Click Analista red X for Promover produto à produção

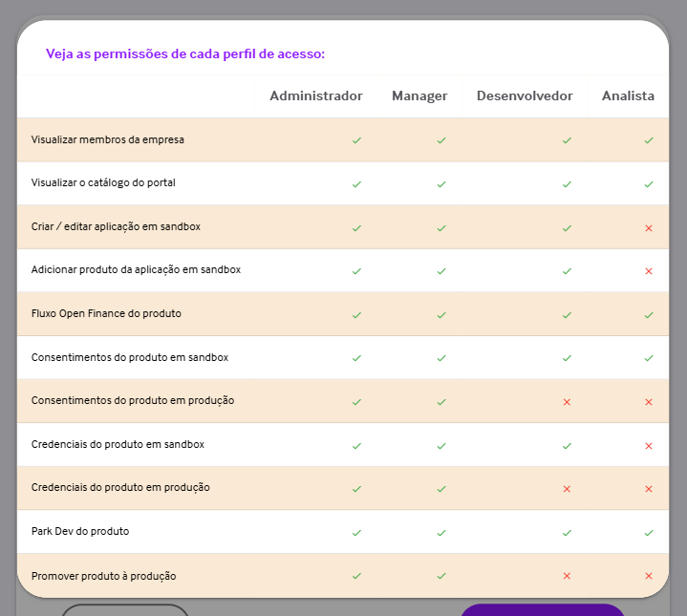(x=649, y=576)
